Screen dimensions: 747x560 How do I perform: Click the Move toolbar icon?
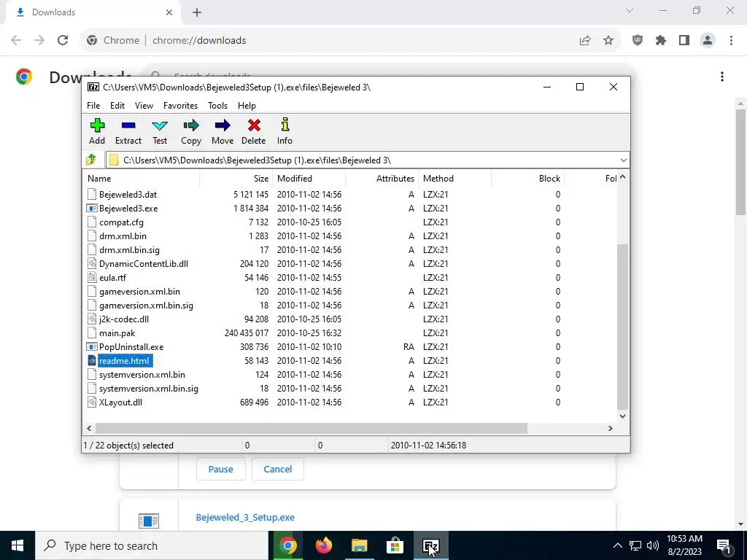click(222, 125)
